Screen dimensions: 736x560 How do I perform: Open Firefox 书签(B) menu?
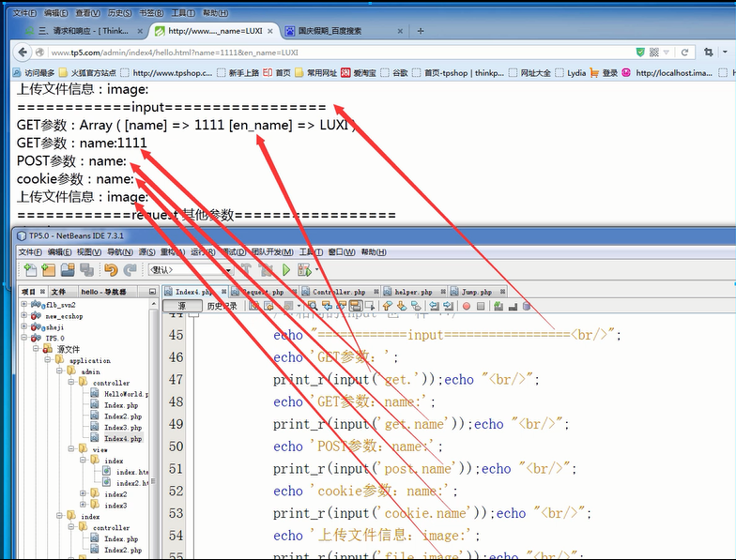click(x=151, y=13)
